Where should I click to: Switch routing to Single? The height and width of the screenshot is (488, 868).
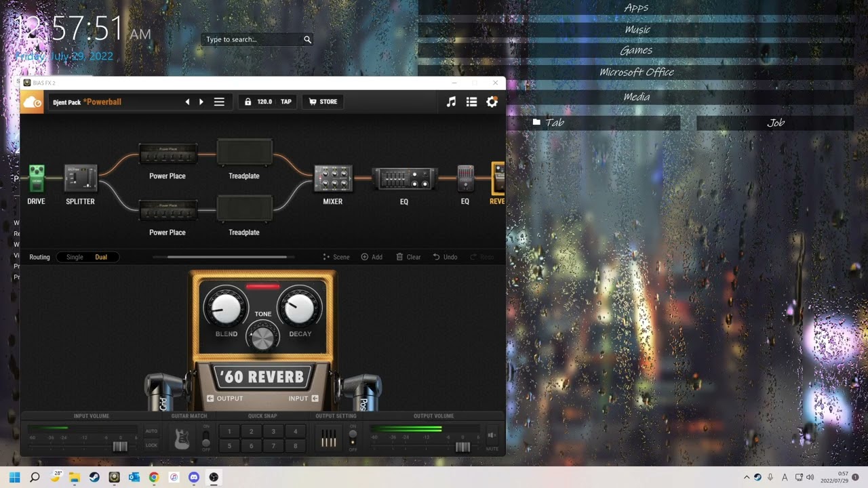point(75,257)
